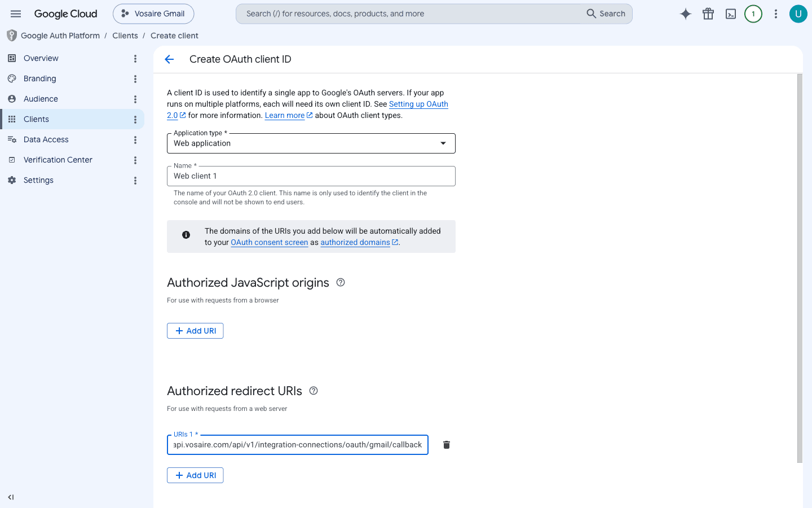Click the Google Auth Platform shield icon

point(11,36)
